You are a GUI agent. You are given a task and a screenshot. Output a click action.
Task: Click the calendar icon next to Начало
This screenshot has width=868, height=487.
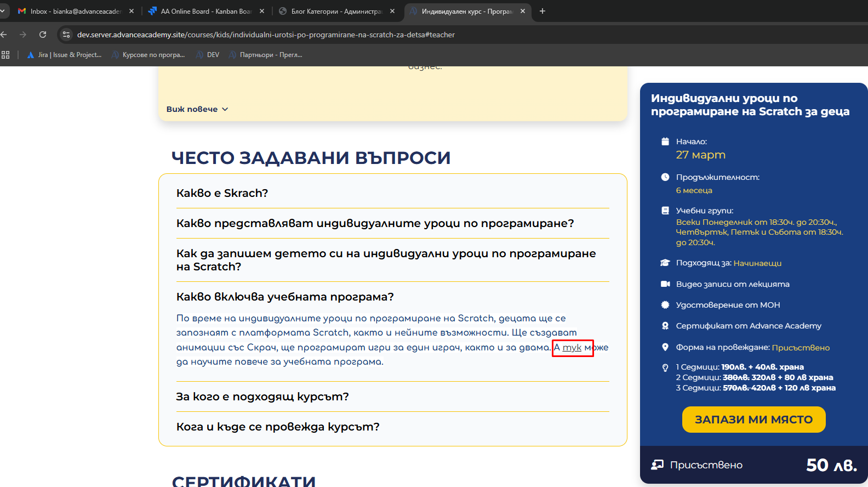[665, 141]
